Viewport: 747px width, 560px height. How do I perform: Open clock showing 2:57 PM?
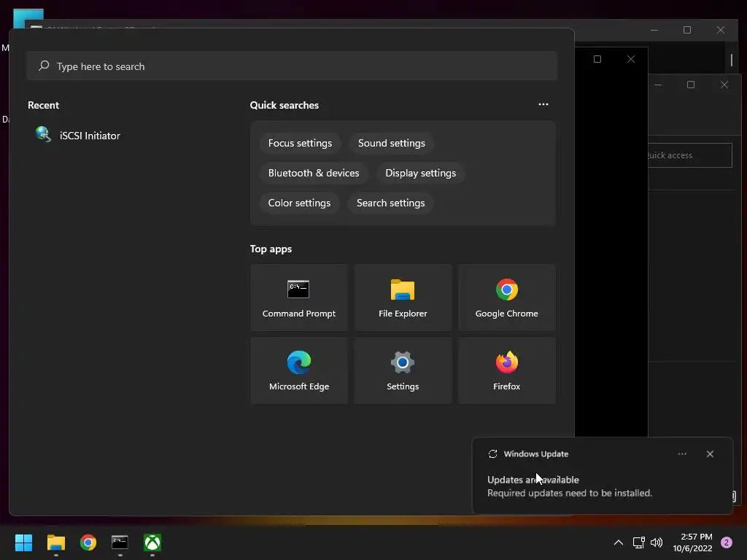(x=692, y=542)
